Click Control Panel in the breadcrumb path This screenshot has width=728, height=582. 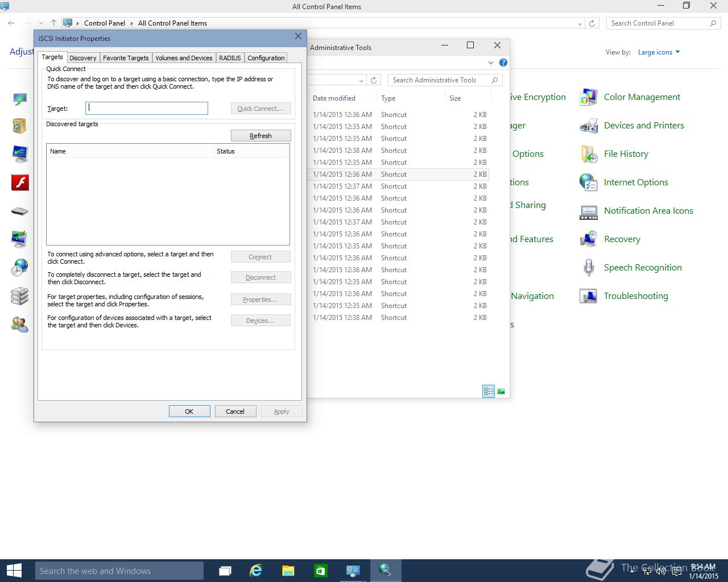click(105, 23)
